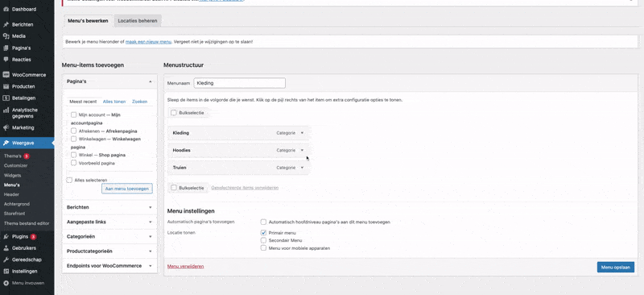
Task: Click the Gereedschap wrench icon
Action: click(6, 260)
